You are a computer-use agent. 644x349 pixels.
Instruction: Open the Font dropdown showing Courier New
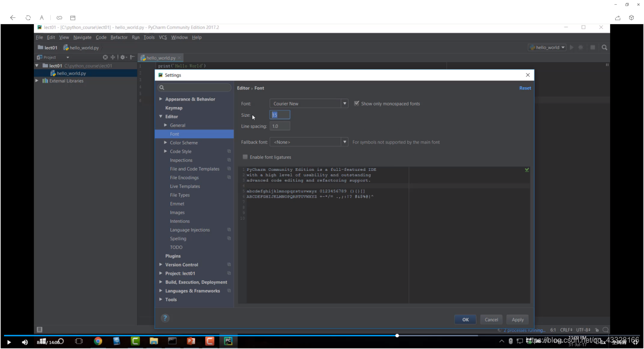click(x=309, y=103)
